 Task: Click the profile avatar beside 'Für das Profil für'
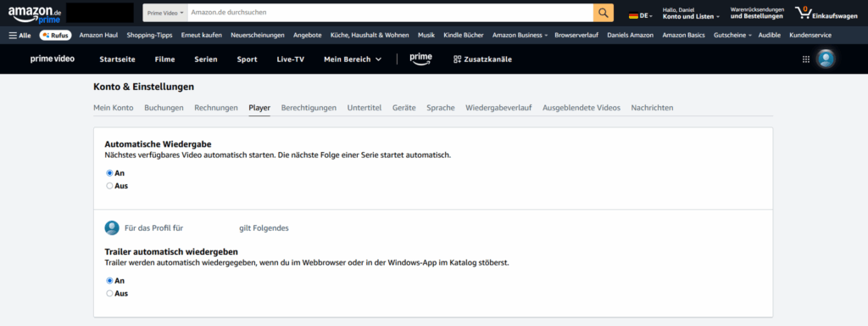tap(112, 228)
